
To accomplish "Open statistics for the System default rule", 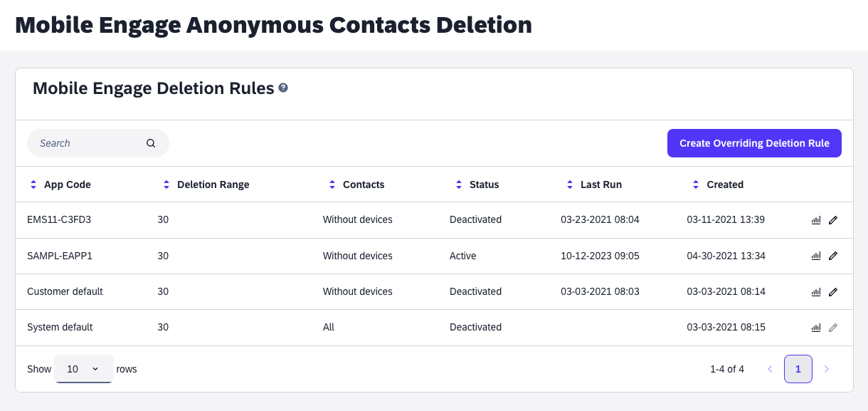I will click(x=815, y=327).
